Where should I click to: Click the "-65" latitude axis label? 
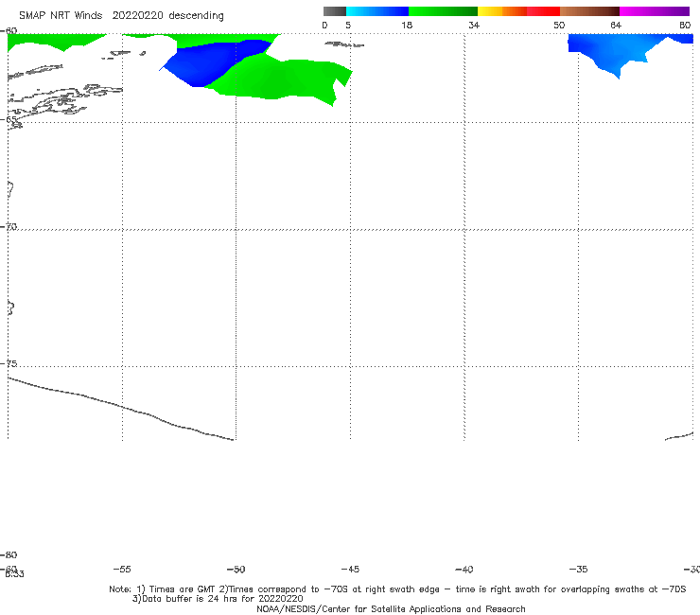pos(9,120)
